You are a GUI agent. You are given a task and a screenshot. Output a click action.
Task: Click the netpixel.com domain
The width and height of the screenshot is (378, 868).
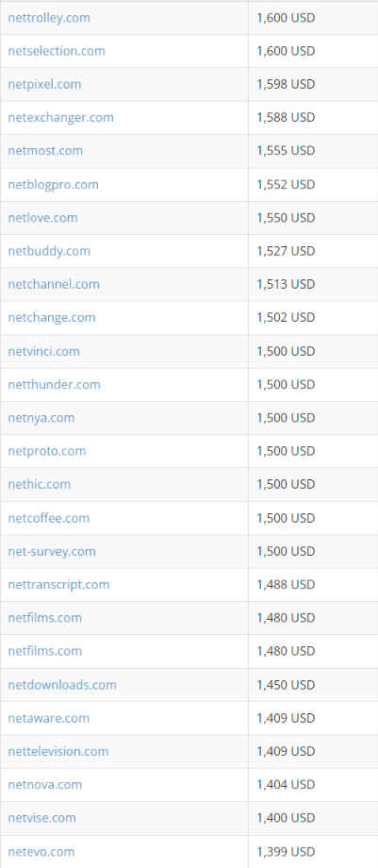pyautogui.click(x=44, y=84)
